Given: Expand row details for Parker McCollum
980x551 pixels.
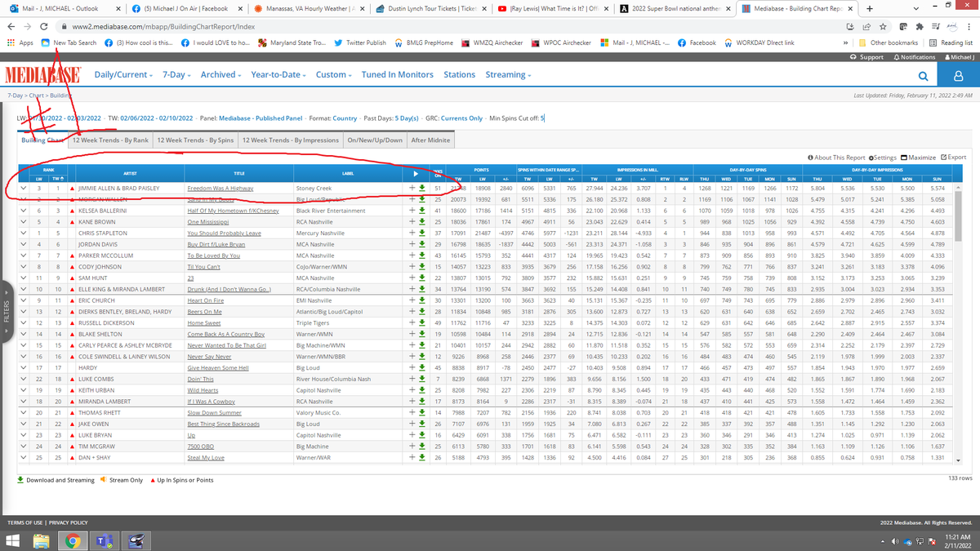Looking at the screenshot, I should pyautogui.click(x=24, y=256).
